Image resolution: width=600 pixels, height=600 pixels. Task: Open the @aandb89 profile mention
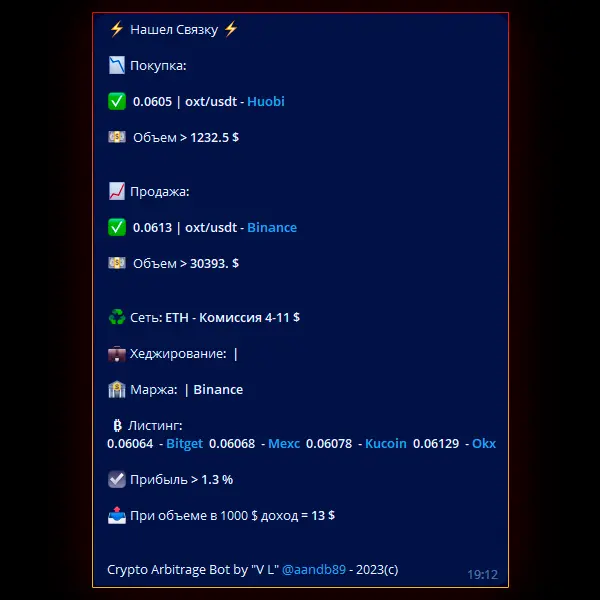click(314, 569)
